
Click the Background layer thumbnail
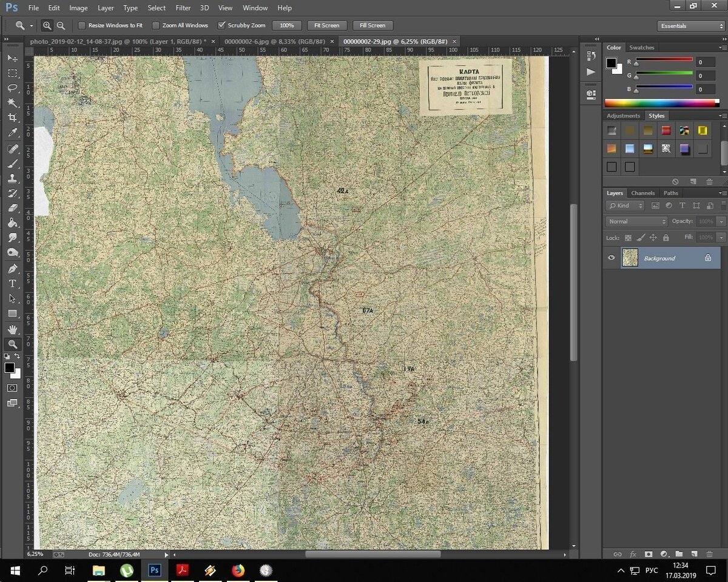pyautogui.click(x=630, y=258)
